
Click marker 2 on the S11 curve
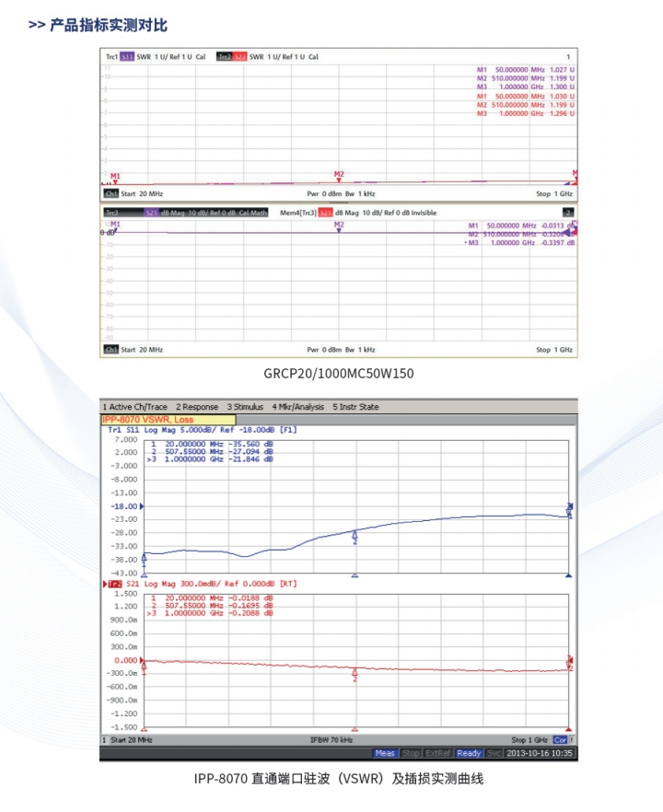click(x=355, y=537)
